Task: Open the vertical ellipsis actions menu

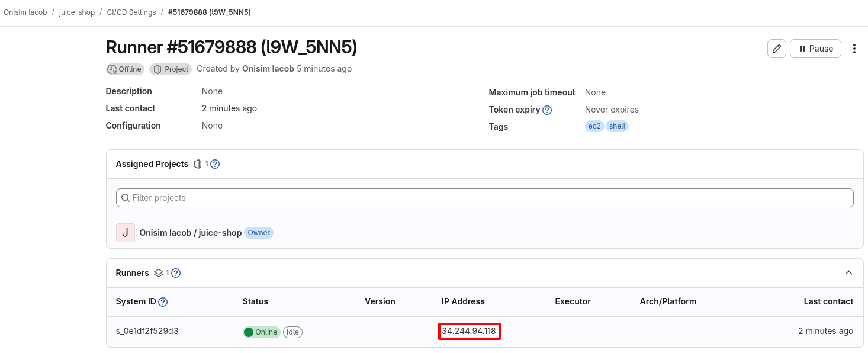Action: pyautogui.click(x=854, y=49)
